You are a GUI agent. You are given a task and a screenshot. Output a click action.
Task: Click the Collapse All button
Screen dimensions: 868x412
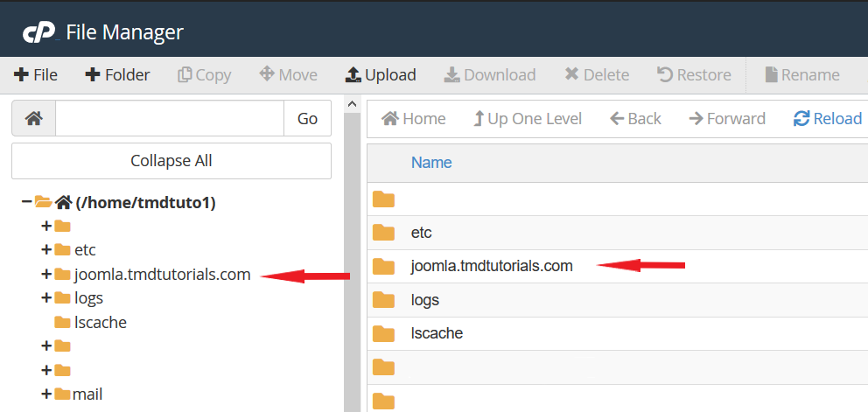point(171,161)
